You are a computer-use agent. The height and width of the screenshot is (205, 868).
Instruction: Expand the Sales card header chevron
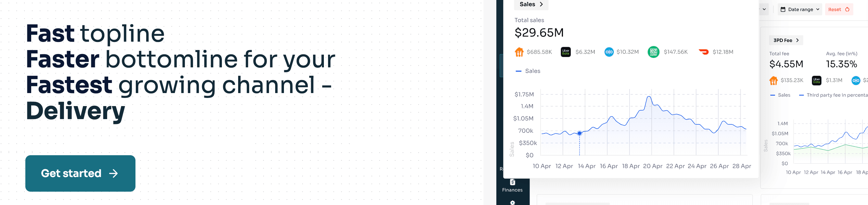pyautogui.click(x=541, y=4)
